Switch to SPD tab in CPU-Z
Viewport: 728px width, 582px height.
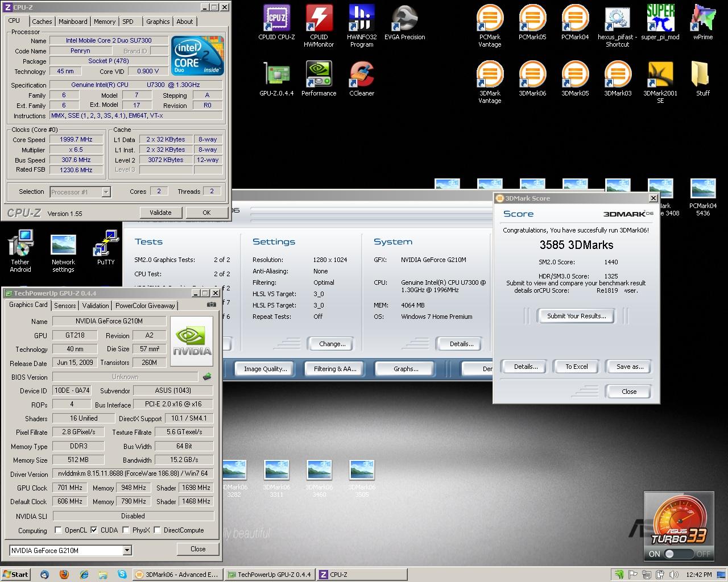(128, 22)
